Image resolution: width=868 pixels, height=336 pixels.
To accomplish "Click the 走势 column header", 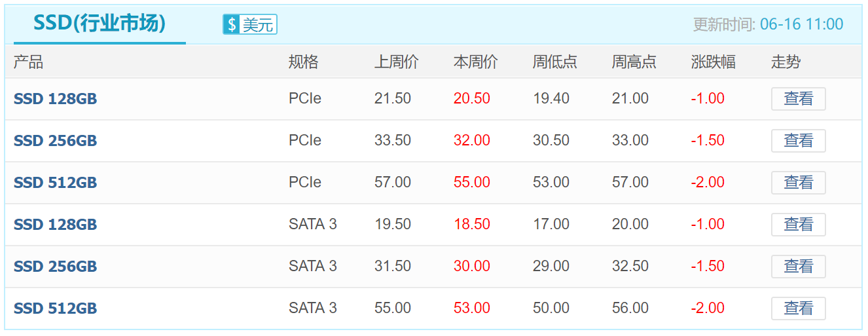I will pos(786,62).
